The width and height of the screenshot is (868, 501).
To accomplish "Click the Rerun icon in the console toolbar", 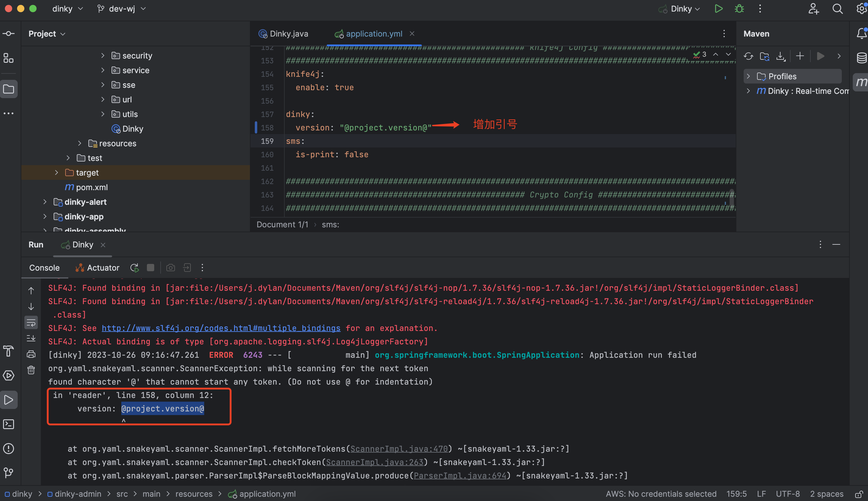I will click(134, 268).
